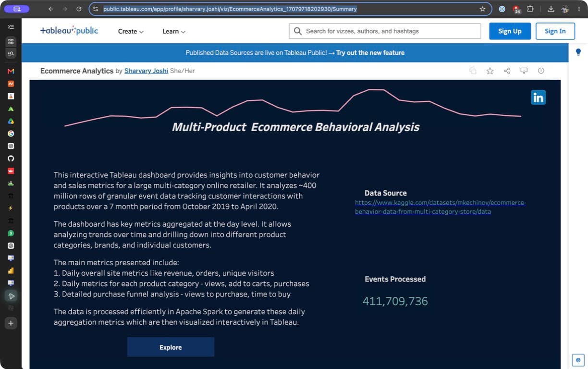The image size is (588, 369).
Task: Open the browser extensions puzzle icon
Action: click(530, 9)
